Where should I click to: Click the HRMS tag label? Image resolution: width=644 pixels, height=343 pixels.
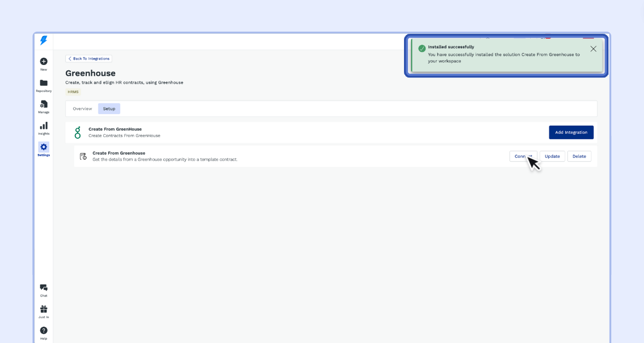pos(73,92)
